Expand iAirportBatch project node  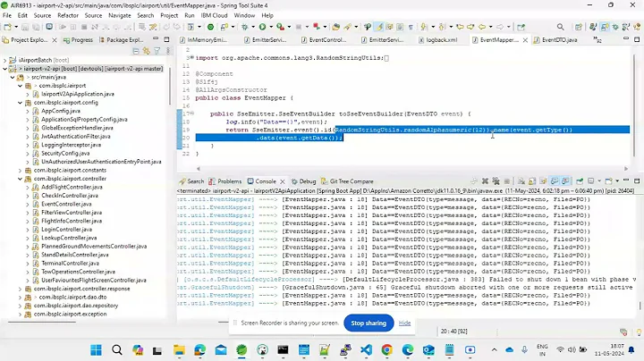click(5, 60)
